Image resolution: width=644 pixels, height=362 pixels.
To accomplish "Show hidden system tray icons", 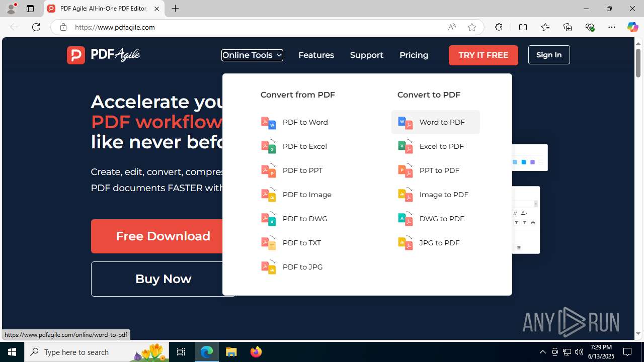I will [x=542, y=352].
